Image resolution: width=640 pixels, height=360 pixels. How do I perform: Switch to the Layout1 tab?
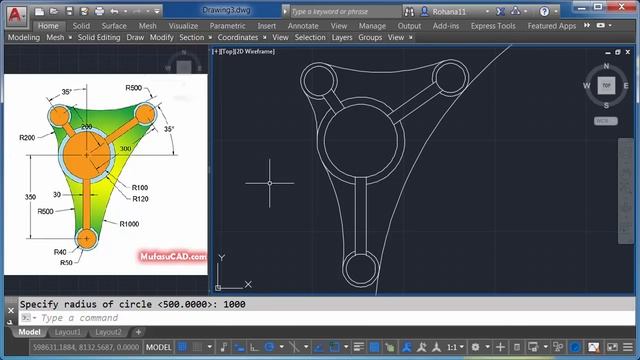point(67,332)
